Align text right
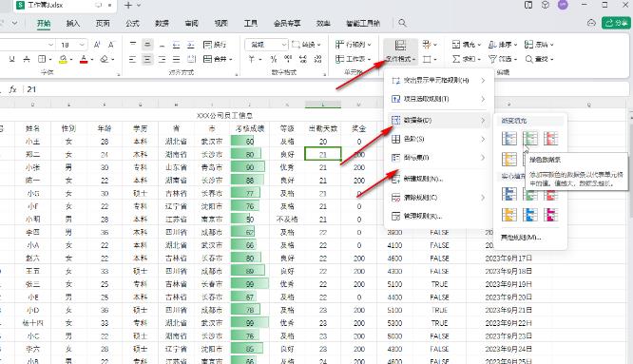Image resolution: width=633 pixels, height=364 pixels. click(162, 59)
